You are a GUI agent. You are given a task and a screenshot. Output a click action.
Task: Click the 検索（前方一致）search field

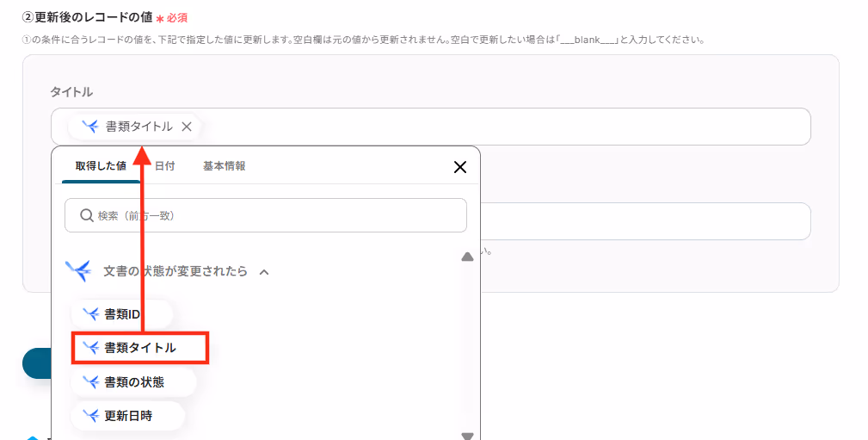tap(266, 215)
